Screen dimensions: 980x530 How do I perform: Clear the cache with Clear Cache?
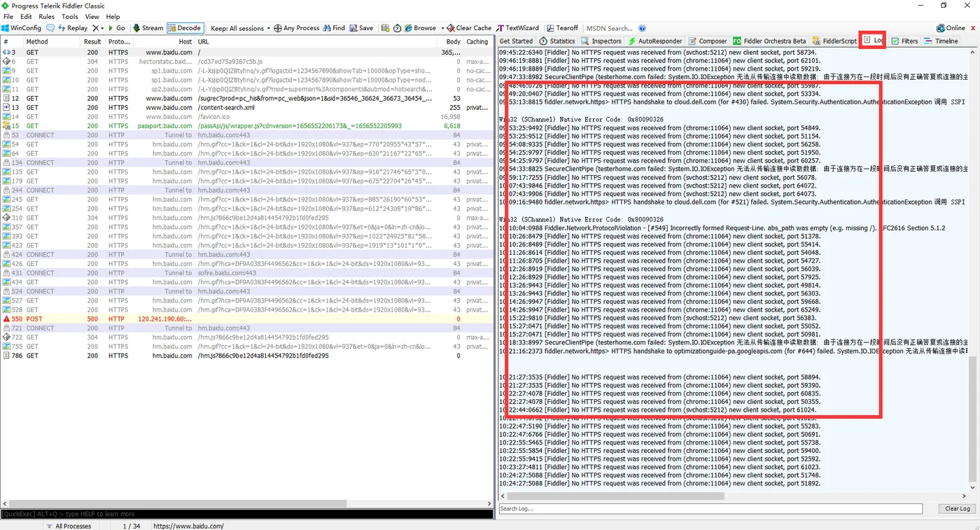coord(469,28)
